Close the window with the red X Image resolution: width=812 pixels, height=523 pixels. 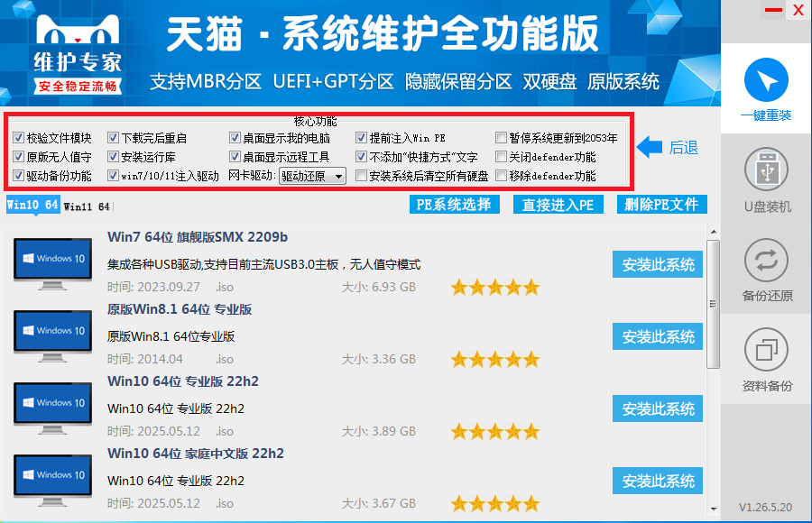click(798, 10)
